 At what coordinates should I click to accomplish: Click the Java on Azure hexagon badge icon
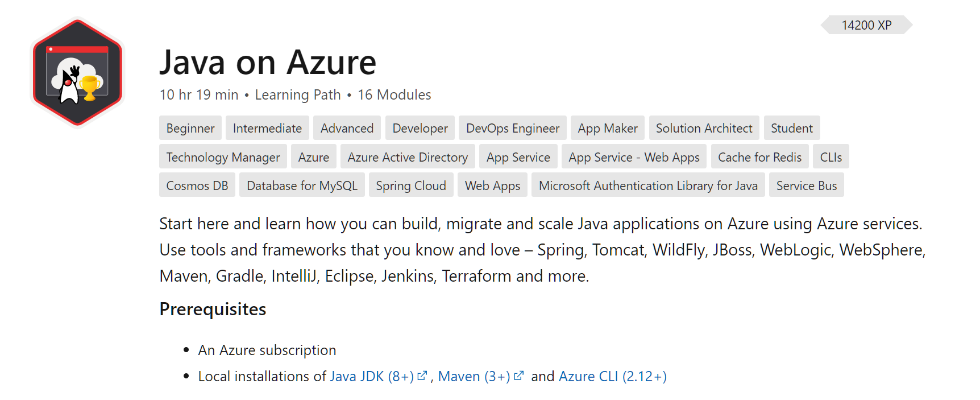[77, 72]
